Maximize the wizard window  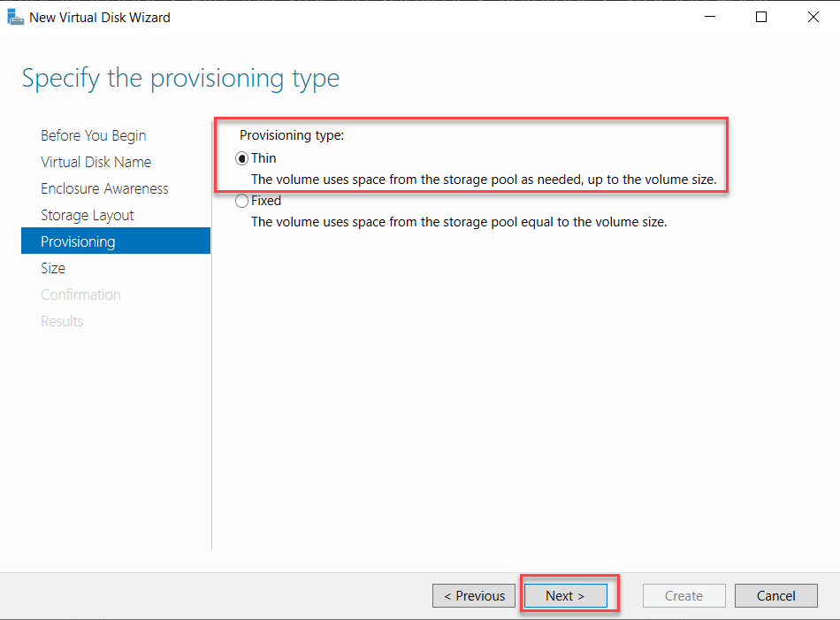click(761, 17)
